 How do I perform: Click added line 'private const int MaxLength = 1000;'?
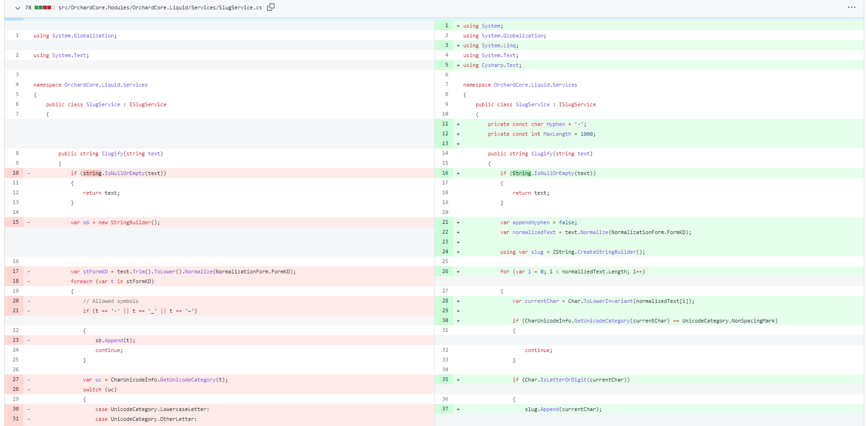[x=542, y=134]
